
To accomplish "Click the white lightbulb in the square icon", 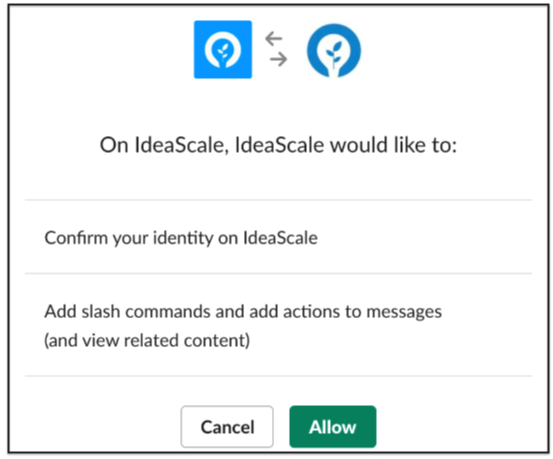I will [x=223, y=52].
